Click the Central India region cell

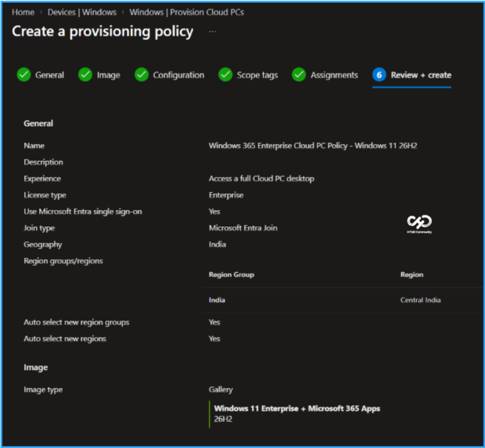click(420, 300)
